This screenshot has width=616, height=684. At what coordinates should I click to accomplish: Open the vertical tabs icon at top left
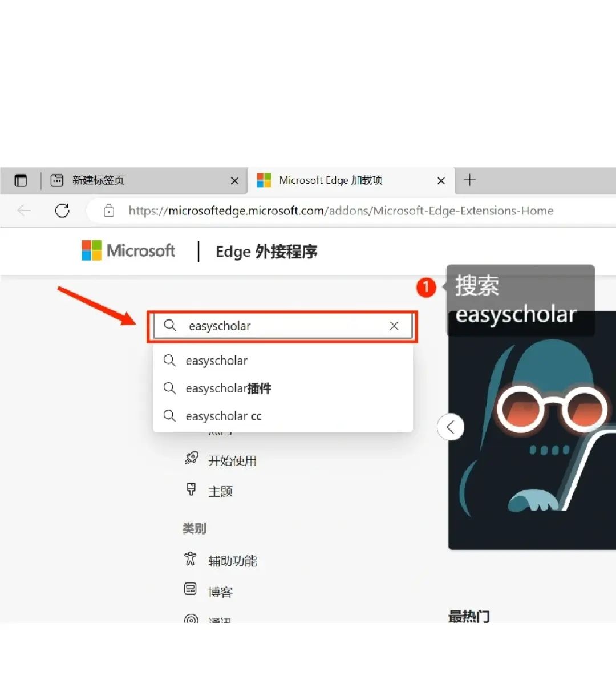(x=21, y=180)
